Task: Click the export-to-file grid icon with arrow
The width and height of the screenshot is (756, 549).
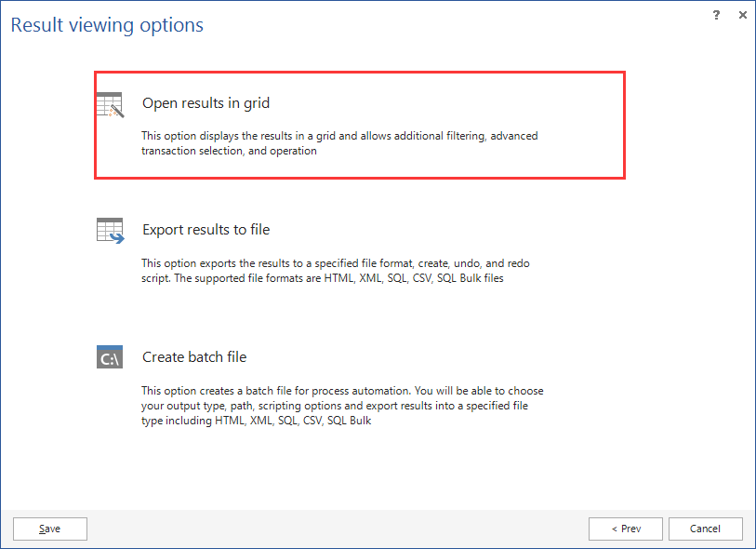Action: click(x=110, y=229)
